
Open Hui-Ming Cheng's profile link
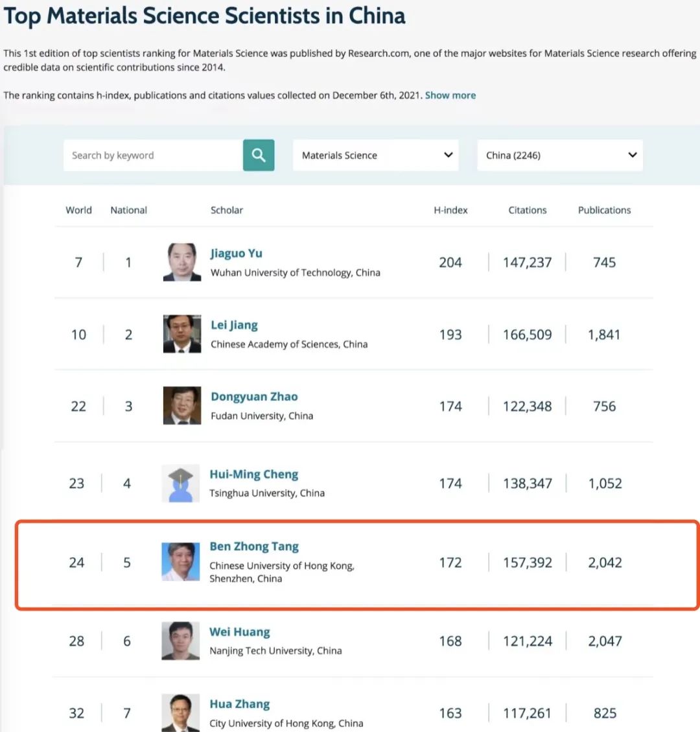[253, 475]
